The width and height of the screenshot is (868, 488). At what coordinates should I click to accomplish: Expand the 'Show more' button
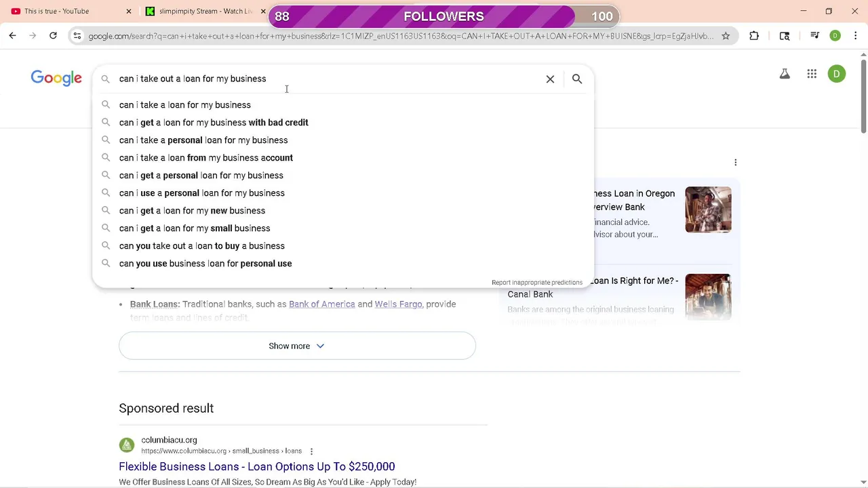point(297,346)
